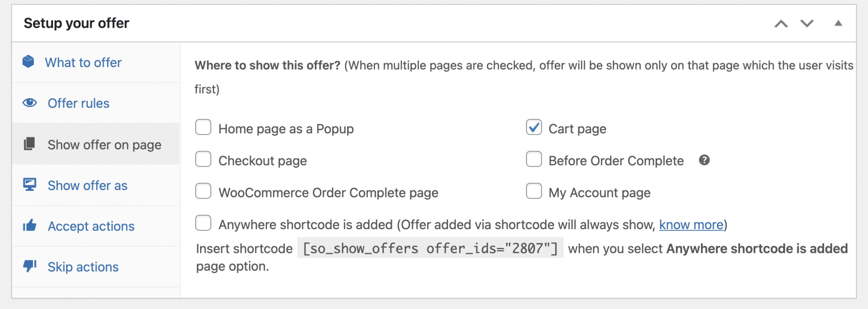
Task: Uncheck the Cart page checkbox
Action: [534, 127]
